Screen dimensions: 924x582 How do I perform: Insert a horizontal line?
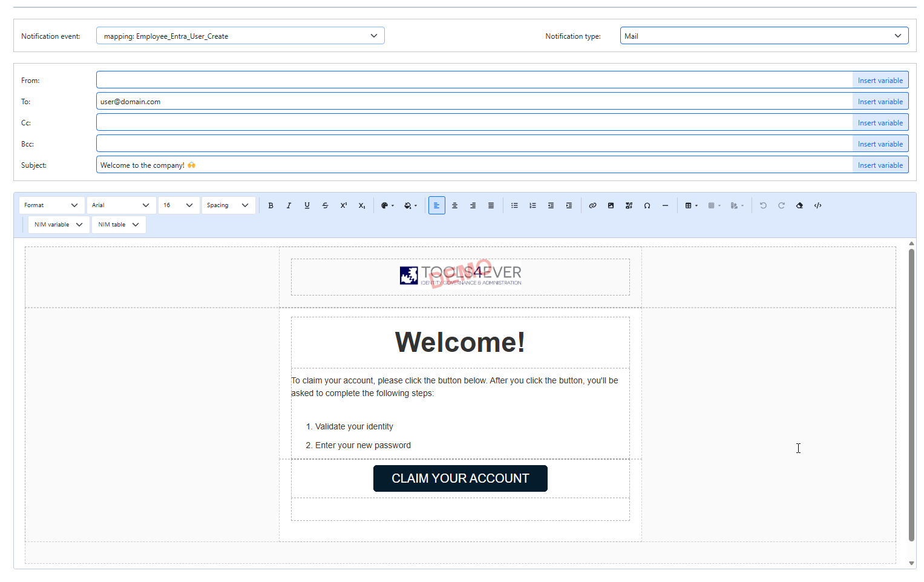665,205
